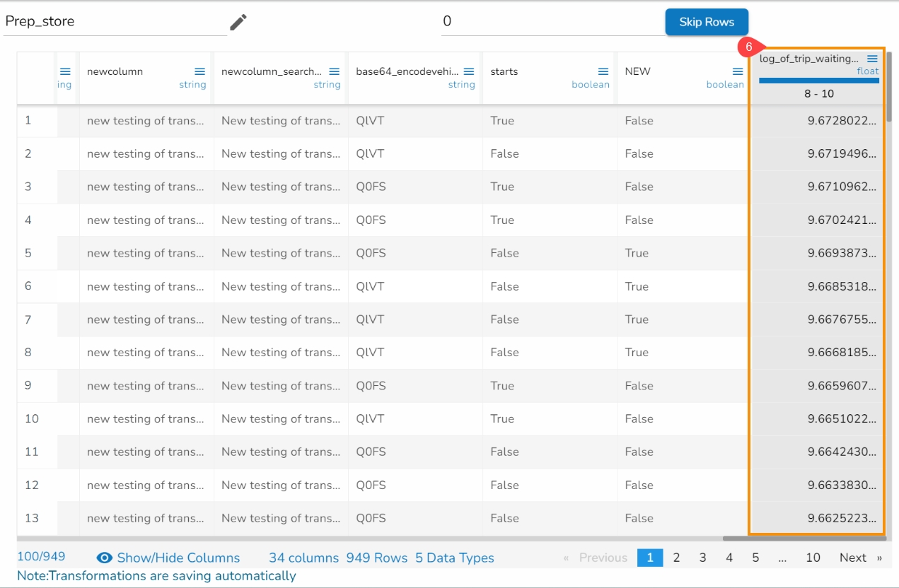The image size is (899, 588).
Task: Click Next to advance a page
Action: (859, 558)
